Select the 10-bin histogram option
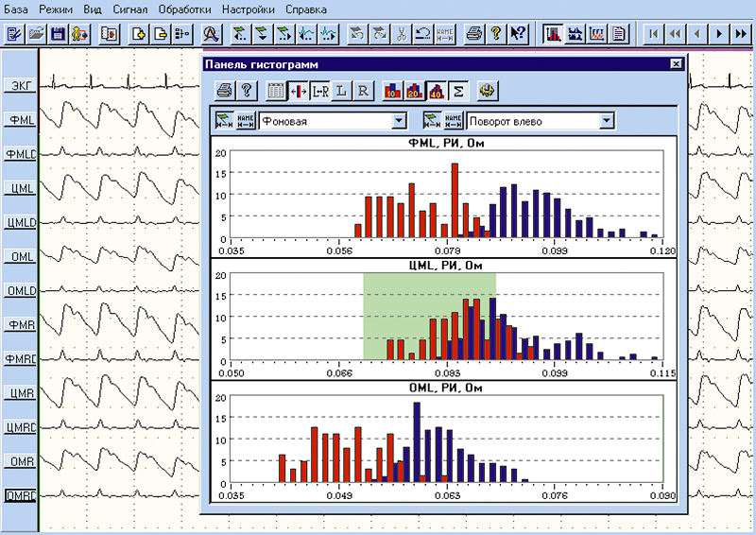 392,91
